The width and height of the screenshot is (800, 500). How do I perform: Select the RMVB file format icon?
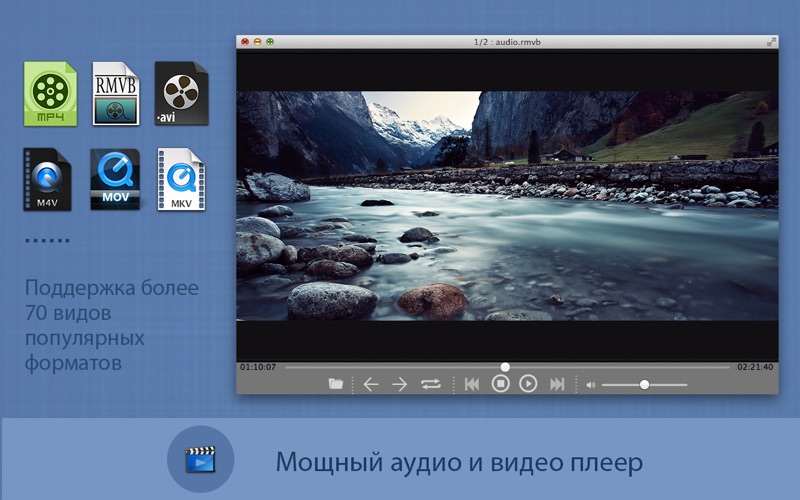(116, 93)
